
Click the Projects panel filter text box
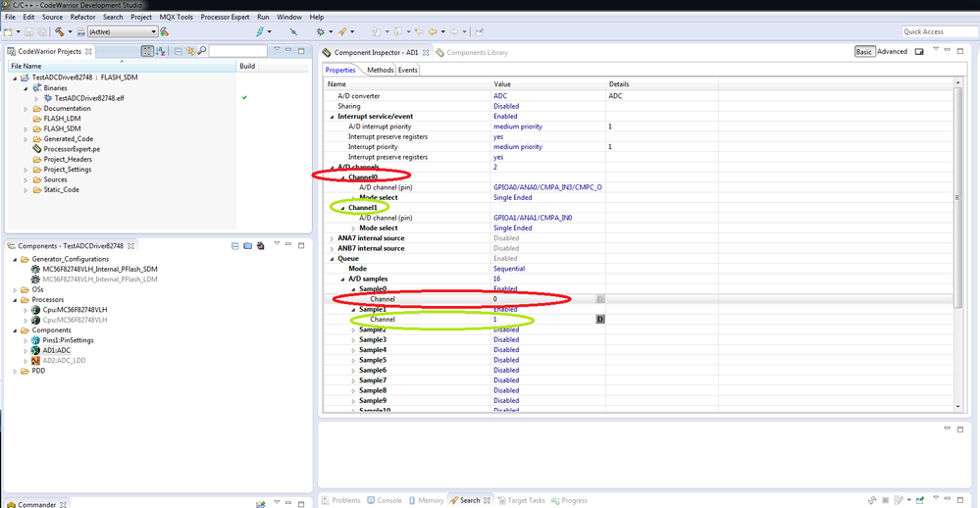tap(238, 51)
